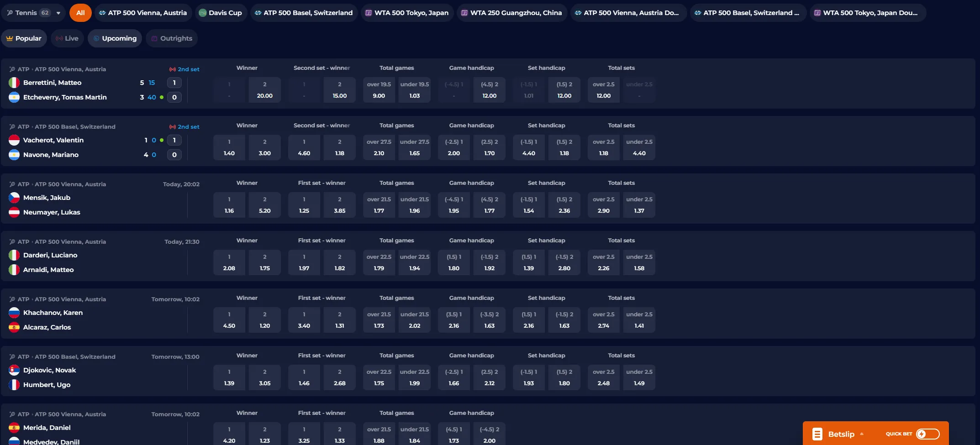Click Czech flag next to Mensik, Jakub

click(x=14, y=198)
